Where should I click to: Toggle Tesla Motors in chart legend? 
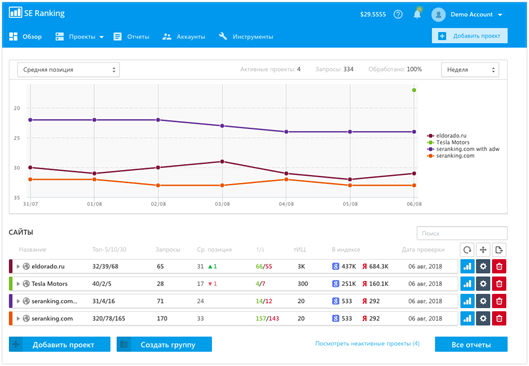point(448,142)
